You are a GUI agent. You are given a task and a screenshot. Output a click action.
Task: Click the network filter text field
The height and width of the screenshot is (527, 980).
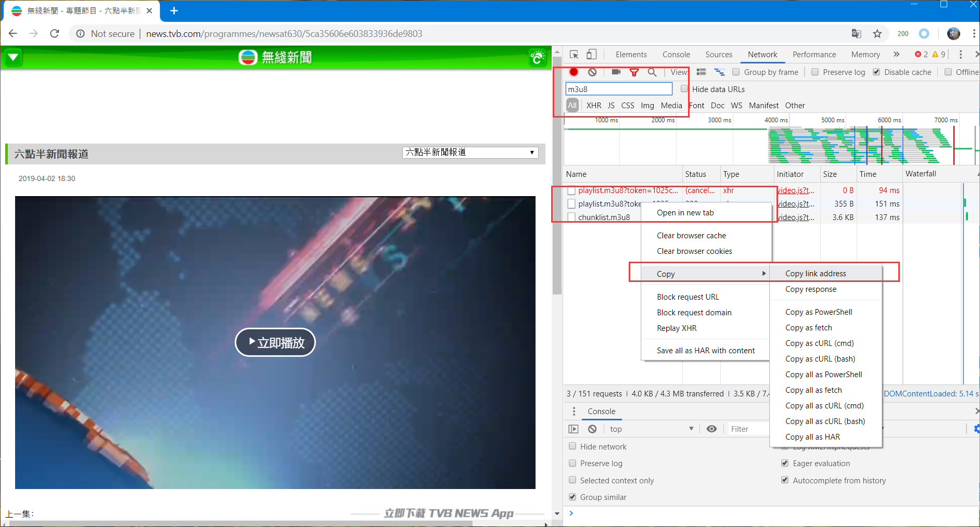click(619, 89)
